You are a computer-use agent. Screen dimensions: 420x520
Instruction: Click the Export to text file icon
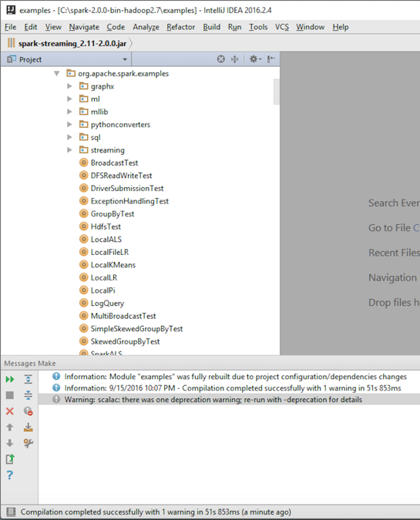click(10, 459)
